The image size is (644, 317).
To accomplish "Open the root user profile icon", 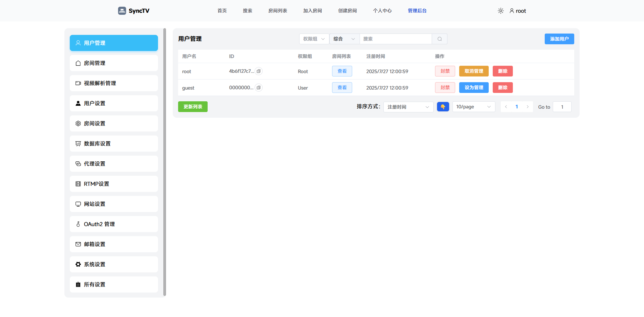I will tap(512, 11).
